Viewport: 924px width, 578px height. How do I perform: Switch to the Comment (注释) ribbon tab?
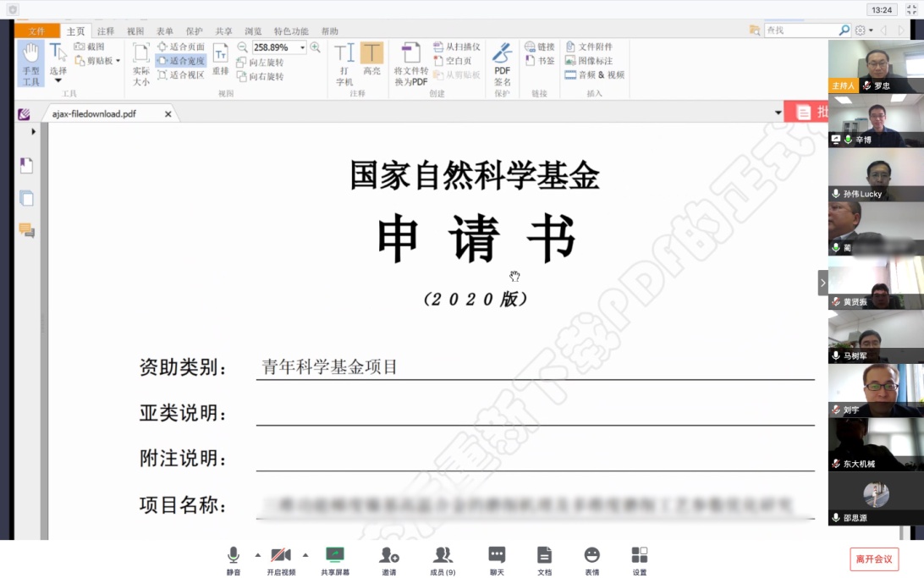point(106,31)
